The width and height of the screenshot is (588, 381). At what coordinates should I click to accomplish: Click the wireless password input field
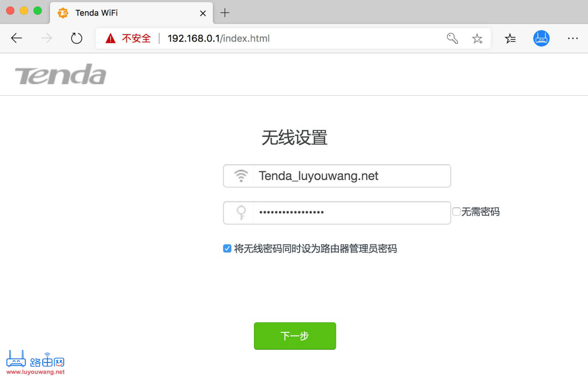click(x=349, y=212)
